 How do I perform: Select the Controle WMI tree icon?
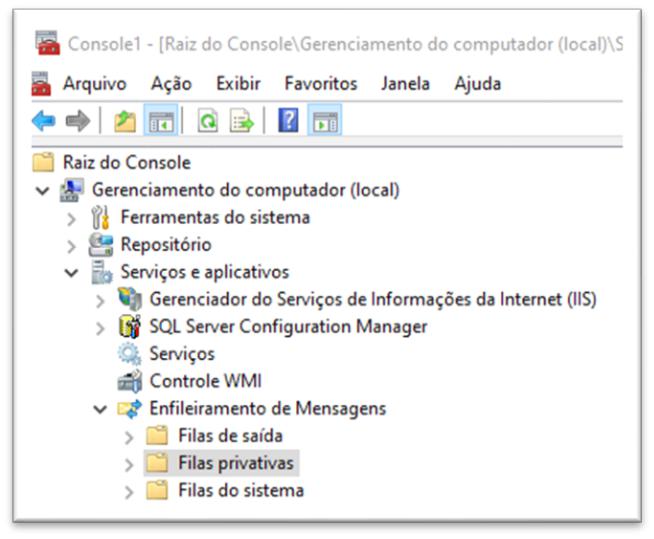click(130, 381)
